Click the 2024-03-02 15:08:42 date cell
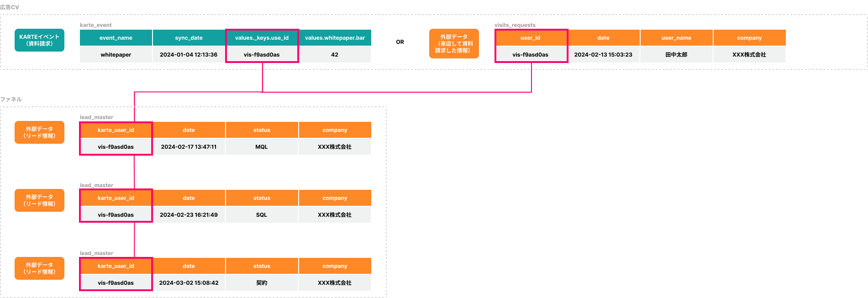The image size is (868, 298). (189, 283)
